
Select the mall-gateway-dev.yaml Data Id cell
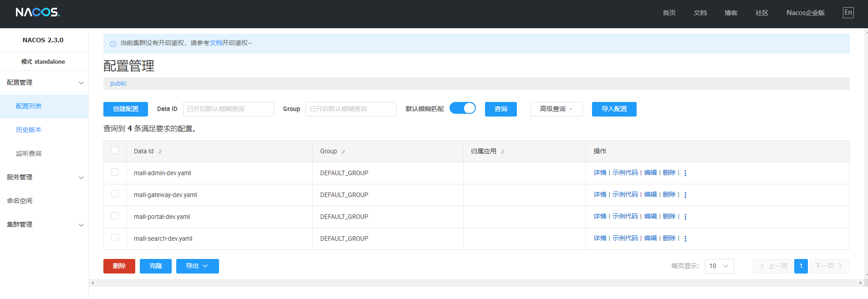coord(220,195)
